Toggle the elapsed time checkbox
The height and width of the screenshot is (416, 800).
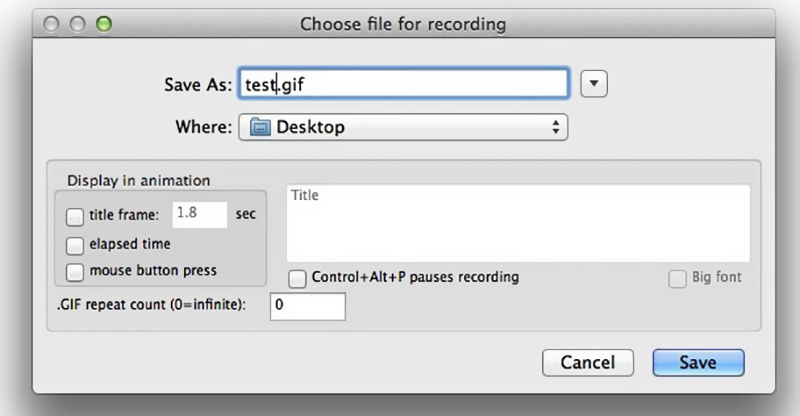point(75,244)
